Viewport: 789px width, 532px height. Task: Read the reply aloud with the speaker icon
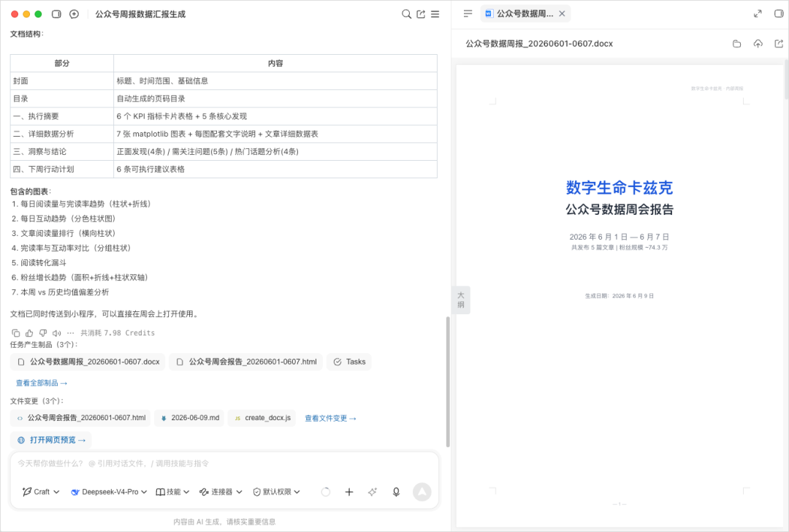click(x=56, y=332)
